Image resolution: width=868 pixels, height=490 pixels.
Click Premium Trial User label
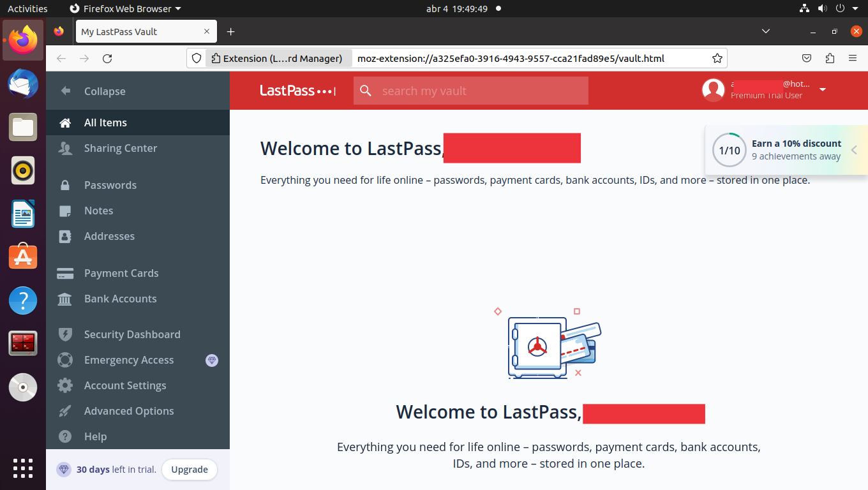pyautogui.click(x=767, y=96)
